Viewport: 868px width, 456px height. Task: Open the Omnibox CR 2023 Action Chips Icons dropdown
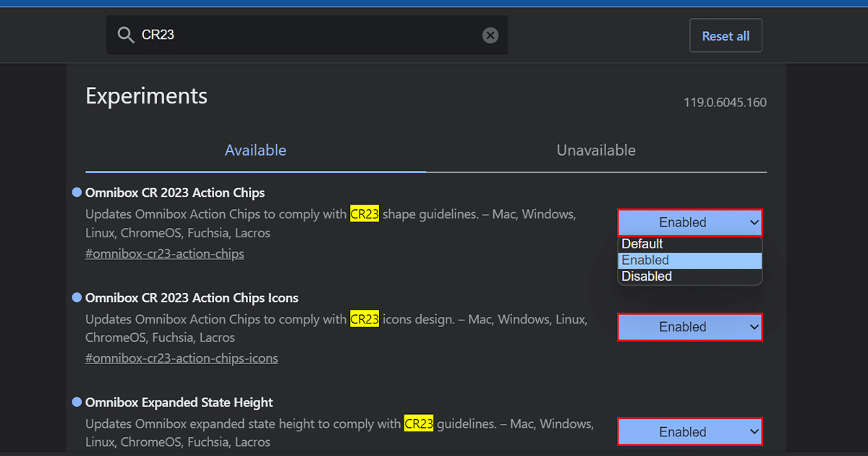click(689, 326)
